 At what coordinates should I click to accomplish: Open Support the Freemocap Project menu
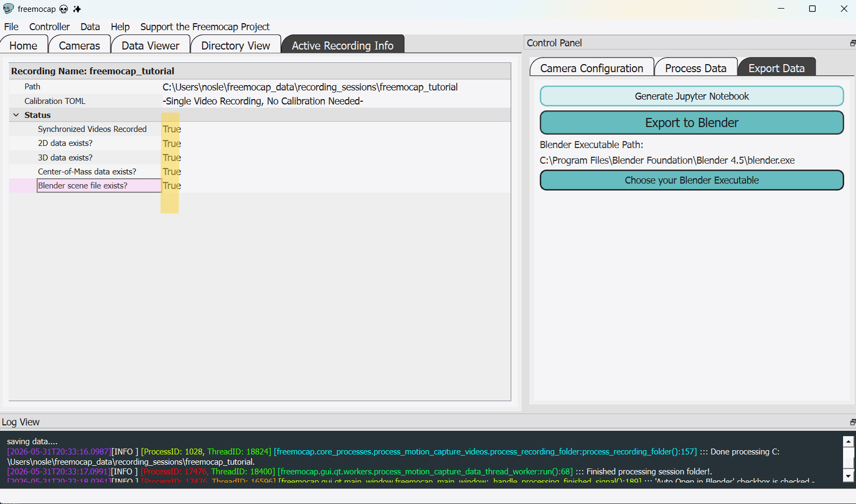click(205, 27)
